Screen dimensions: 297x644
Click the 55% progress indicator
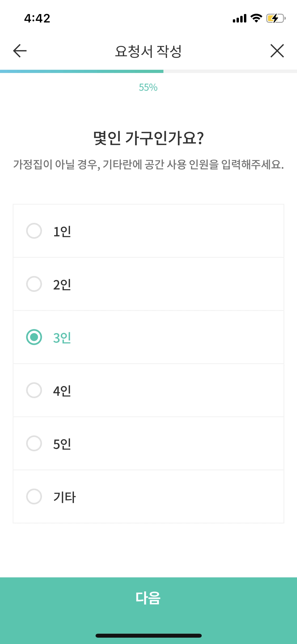tap(148, 87)
